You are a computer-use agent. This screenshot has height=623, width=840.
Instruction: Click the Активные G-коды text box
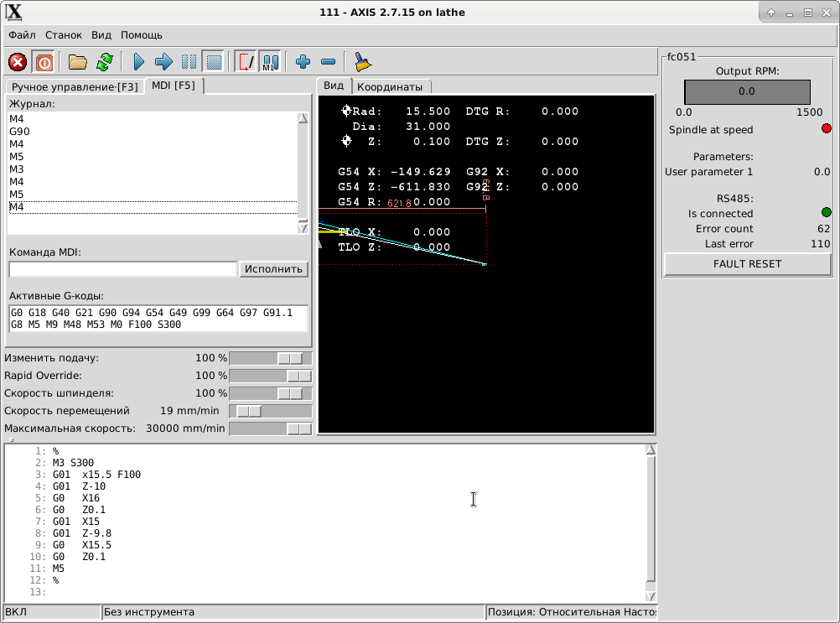[158, 319]
